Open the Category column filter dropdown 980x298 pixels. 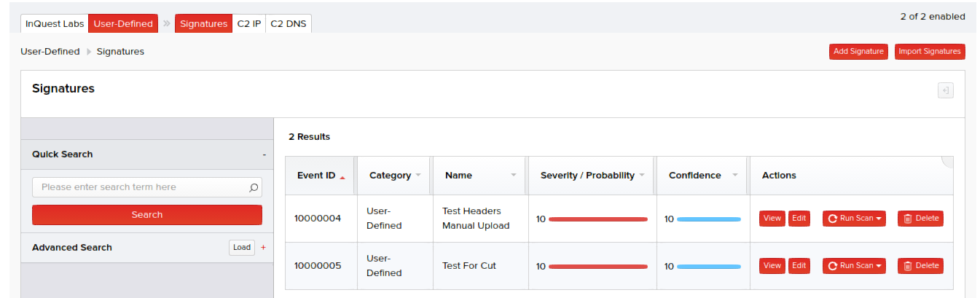(x=418, y=176)
